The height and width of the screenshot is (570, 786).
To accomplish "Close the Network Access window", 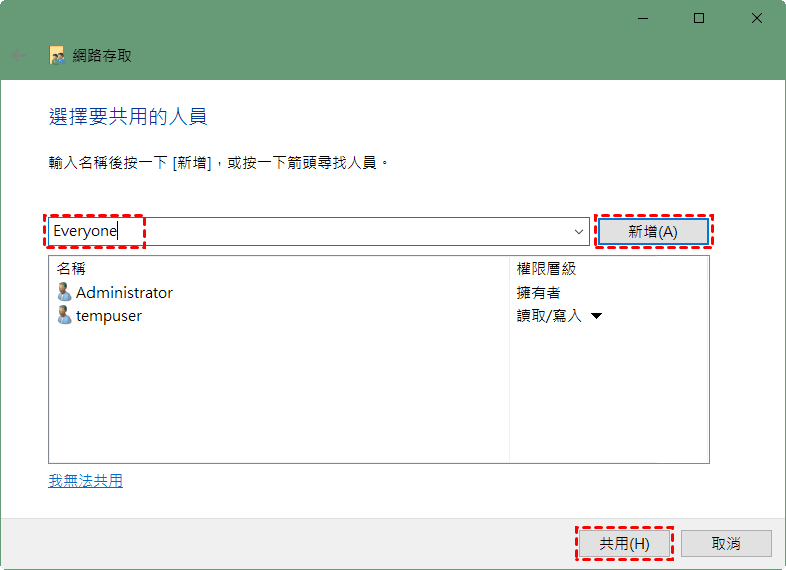I will click(757, 19).
